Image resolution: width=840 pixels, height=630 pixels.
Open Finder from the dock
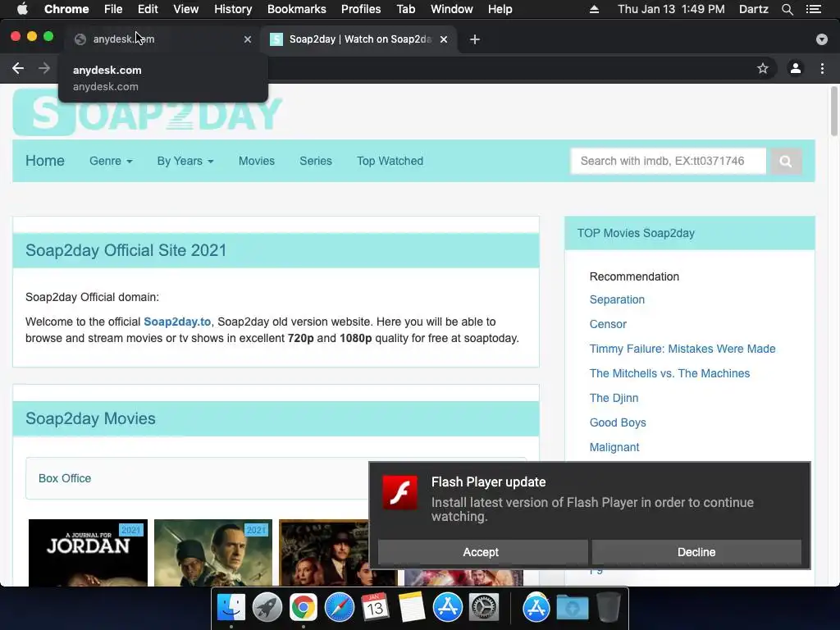coord(231,608)
